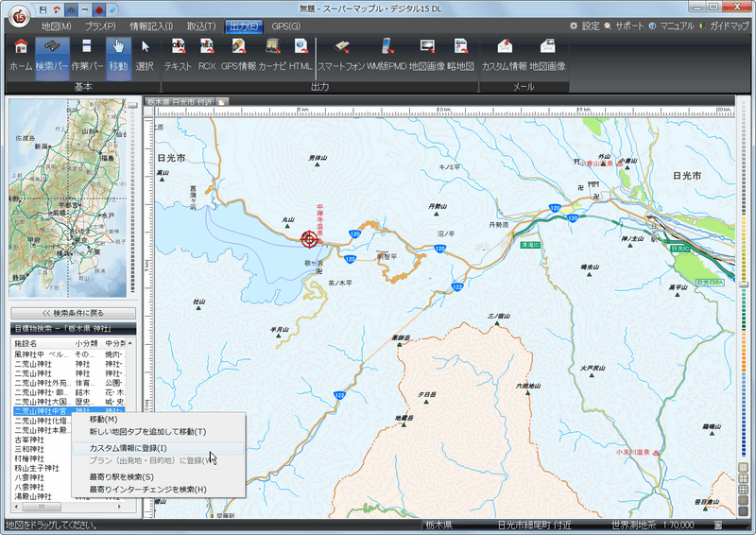Click the <<検索条件に戻る button
Screen dimensions: 756x535
[74, 313]
